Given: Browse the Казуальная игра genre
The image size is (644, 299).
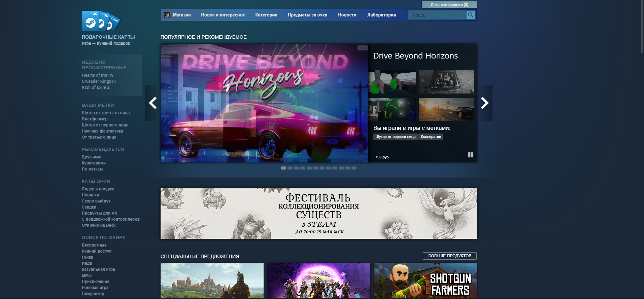Looking at the screenshot, I should pyautogui.click(x=98, y=269).
